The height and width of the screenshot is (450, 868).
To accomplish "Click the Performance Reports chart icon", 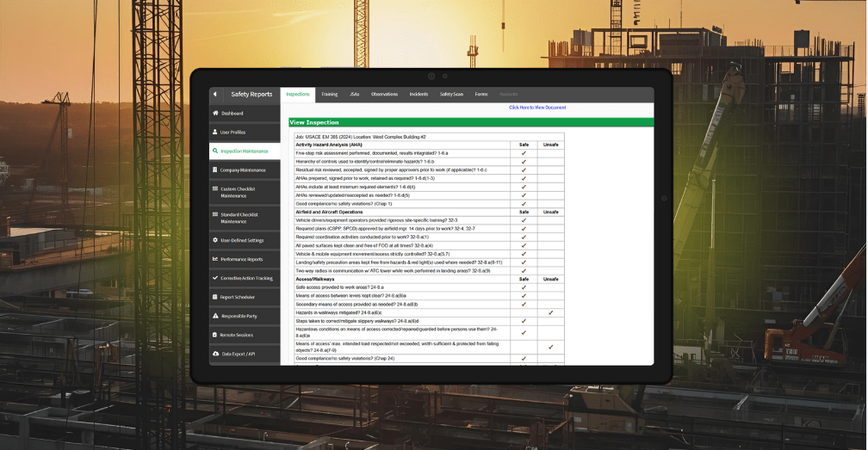I will coord(214,259).
